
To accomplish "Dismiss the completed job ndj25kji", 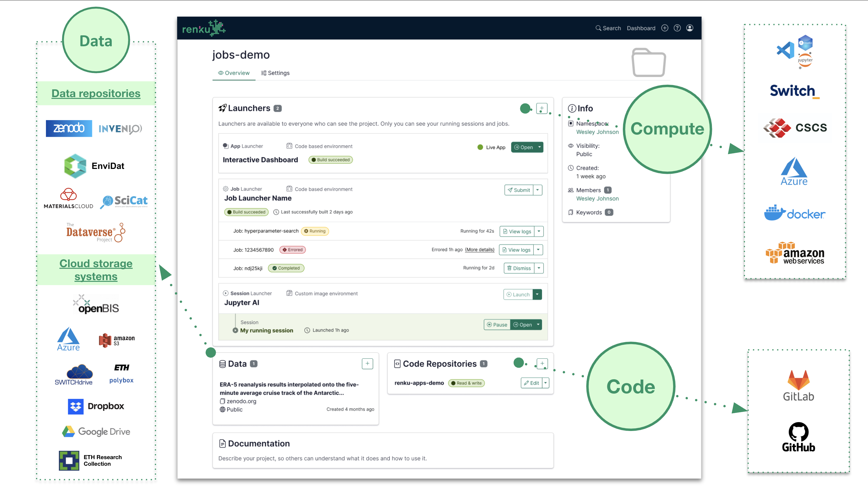I will point(519,268).
